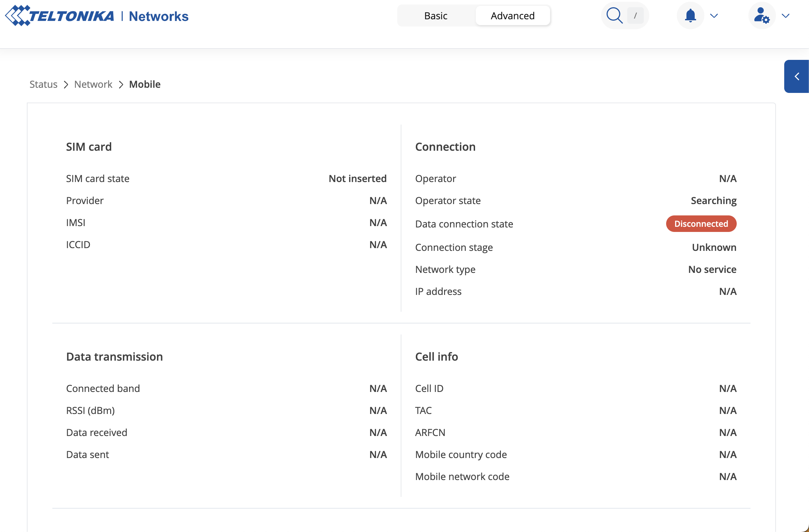Click the Connection section heading

pyautogui.click(x=445, y=147)
